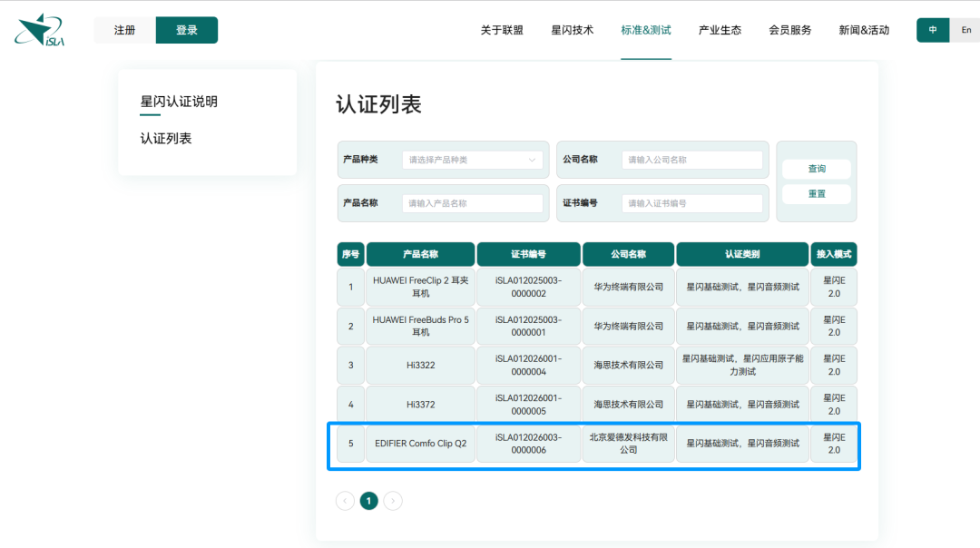
Task: Click 海思技术有限公司 in Hi3322 row
Action: click(x=629, y=365)
